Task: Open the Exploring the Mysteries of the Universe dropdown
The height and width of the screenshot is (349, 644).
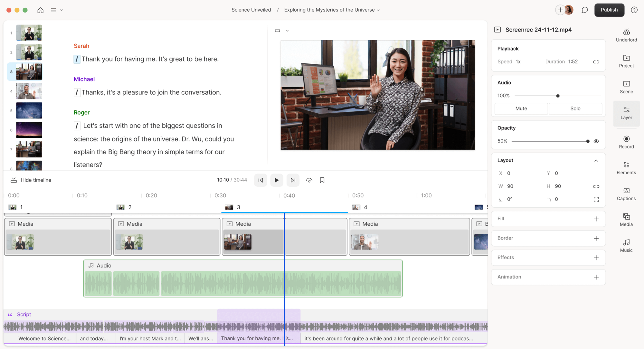Action: click(x=378, y=10)
